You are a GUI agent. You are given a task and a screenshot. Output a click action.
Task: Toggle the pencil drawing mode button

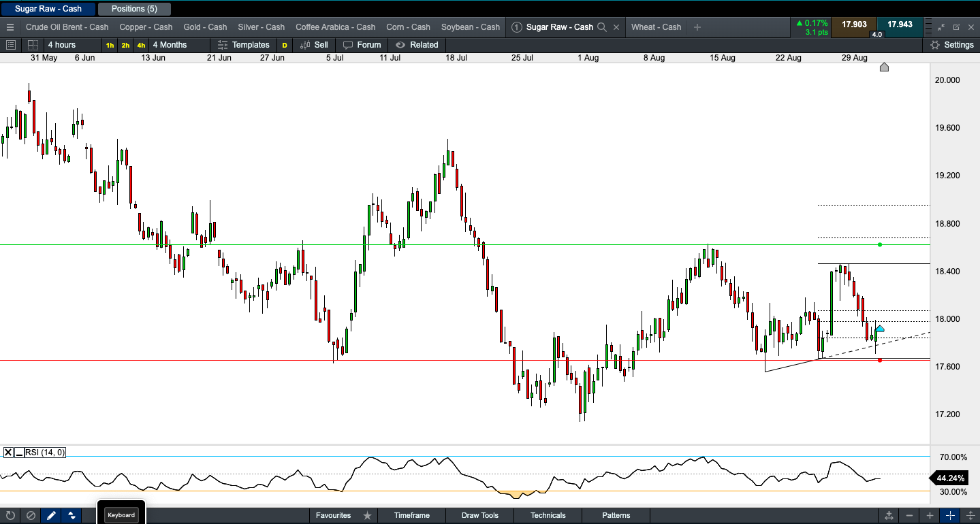tap(51, 515)
